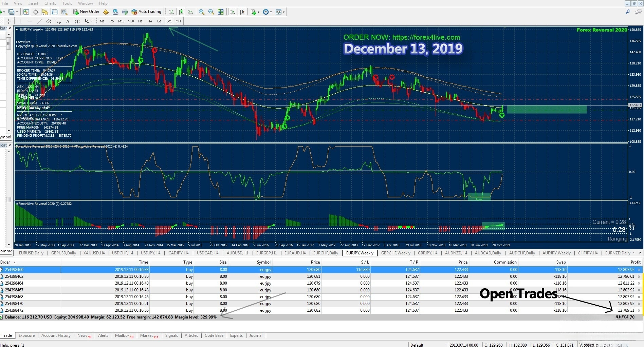Click the New Order button

click(x=86, y=12)
